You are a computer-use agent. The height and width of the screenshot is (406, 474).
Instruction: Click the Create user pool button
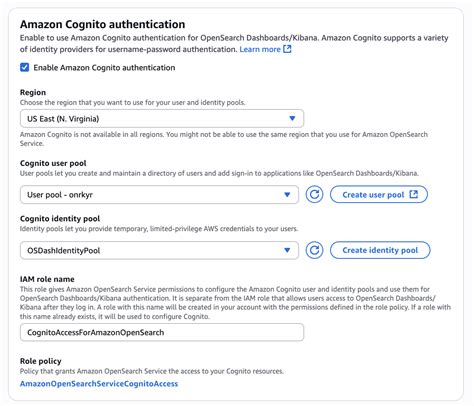click(x=379, y=195)
